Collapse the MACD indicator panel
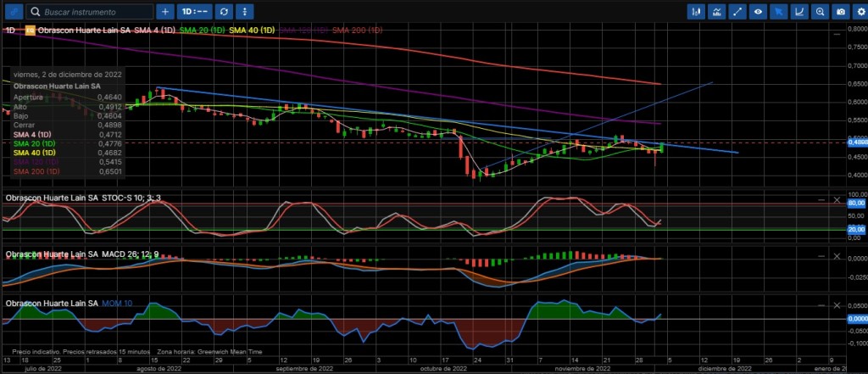This screenshot has width=868, height=374. coord(821,256)
